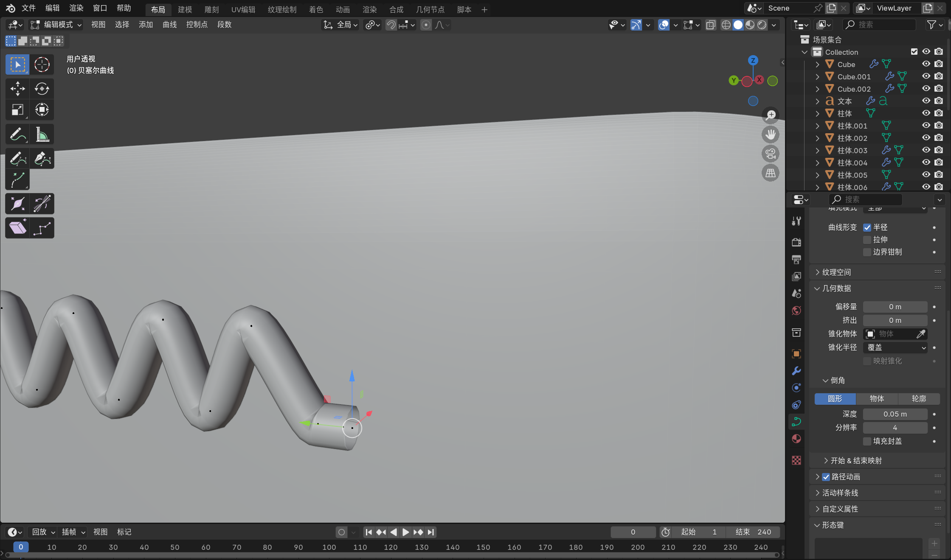Viewport: 951px width, 560px height.
Task: Open the Modifiers properties tab
Action: pyautogui.click(x=796, y=371)
